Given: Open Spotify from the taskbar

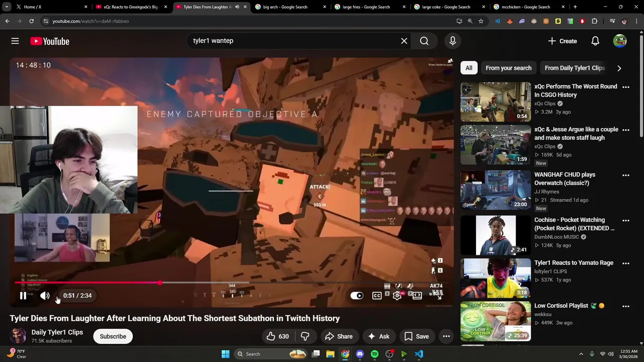Looking at the screenshot, I should coord(374,354).
